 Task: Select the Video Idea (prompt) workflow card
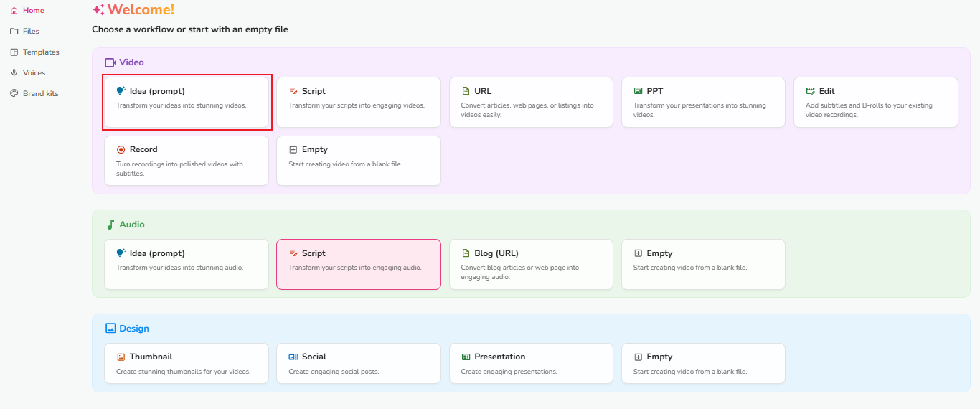click(187, 102)
